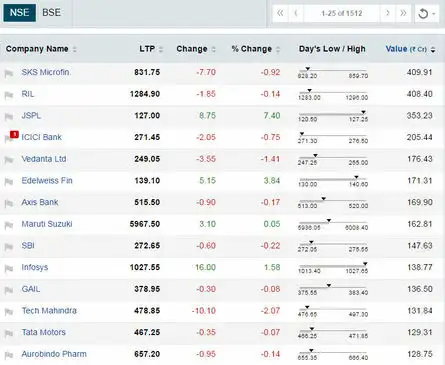Image resolution: width=445 pixels, height=365 pixels.
Task: Select the value 205.44
Action: pyautogui.click(x=419, y=137)
